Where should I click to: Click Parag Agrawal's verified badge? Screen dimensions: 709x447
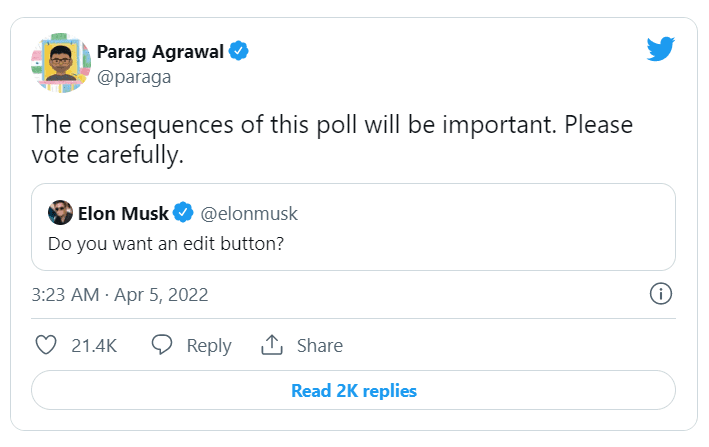point(239,50)
